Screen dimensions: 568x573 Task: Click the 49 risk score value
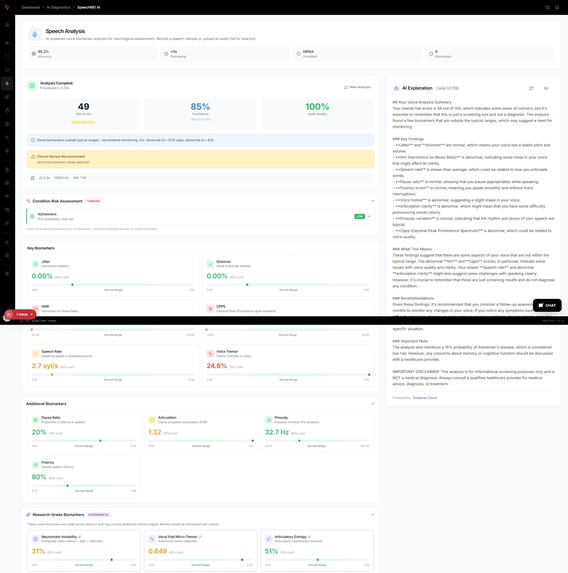(x=83, y=107)
